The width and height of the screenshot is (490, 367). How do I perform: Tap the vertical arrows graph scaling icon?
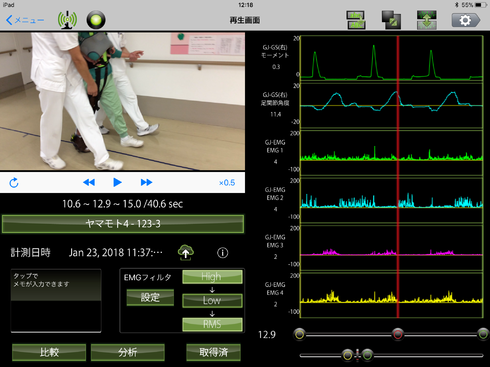(x=427, y=20)
